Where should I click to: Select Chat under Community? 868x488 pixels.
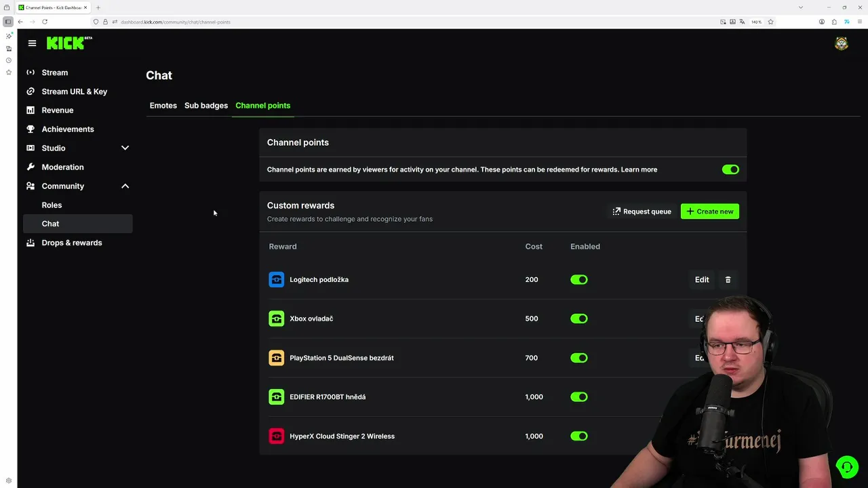pos(77,224)
